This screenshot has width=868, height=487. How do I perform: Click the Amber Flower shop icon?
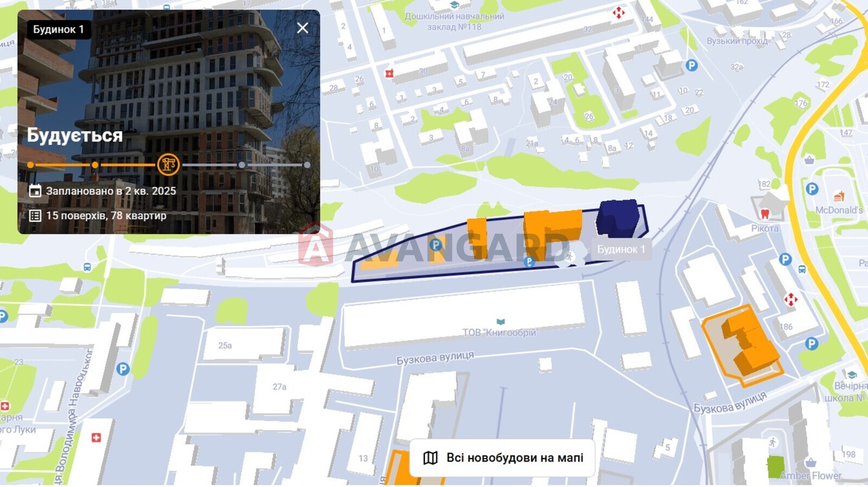pyautogui.click(x=810, y=463)
